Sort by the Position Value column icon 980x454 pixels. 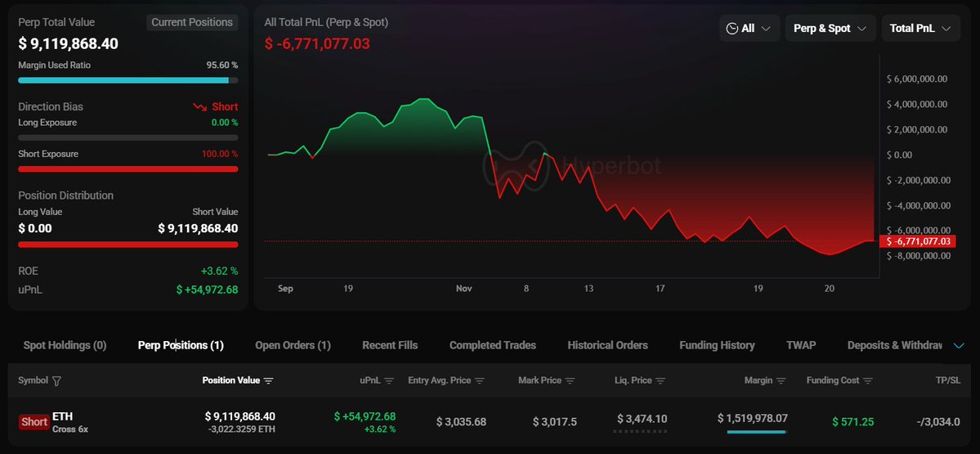click(x=269, y=381)
